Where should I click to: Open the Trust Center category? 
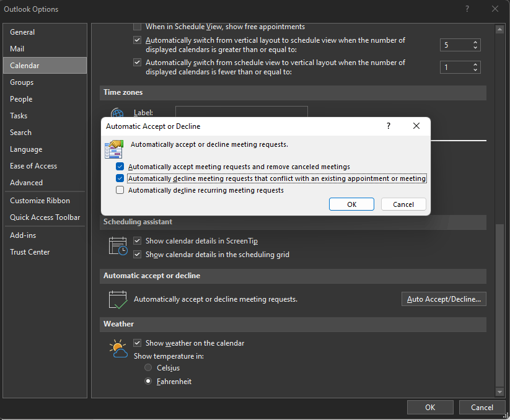coord(45,252)
